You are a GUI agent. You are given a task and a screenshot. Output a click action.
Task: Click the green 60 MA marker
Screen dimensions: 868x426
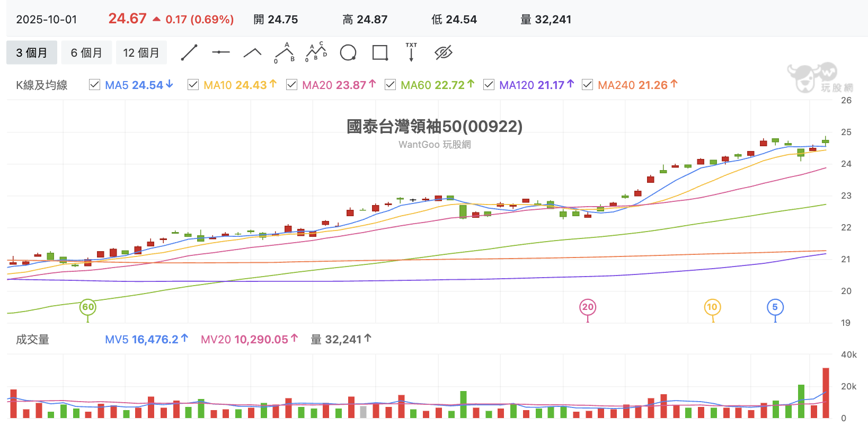tap(88, 307)
